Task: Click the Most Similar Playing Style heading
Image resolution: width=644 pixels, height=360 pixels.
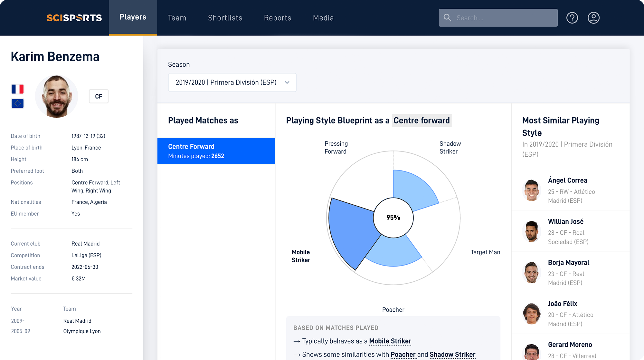Action: pyautogui.click(x=561, y=127)
